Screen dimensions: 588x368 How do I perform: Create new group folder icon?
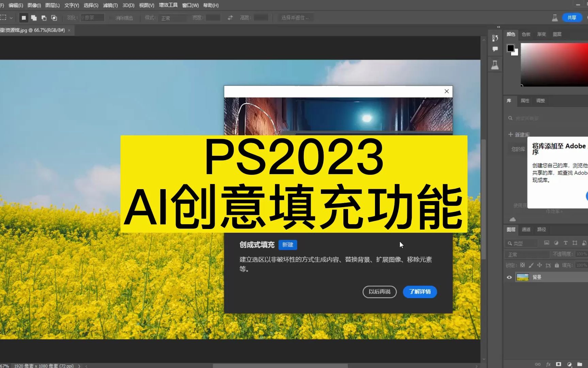[579, 364]
